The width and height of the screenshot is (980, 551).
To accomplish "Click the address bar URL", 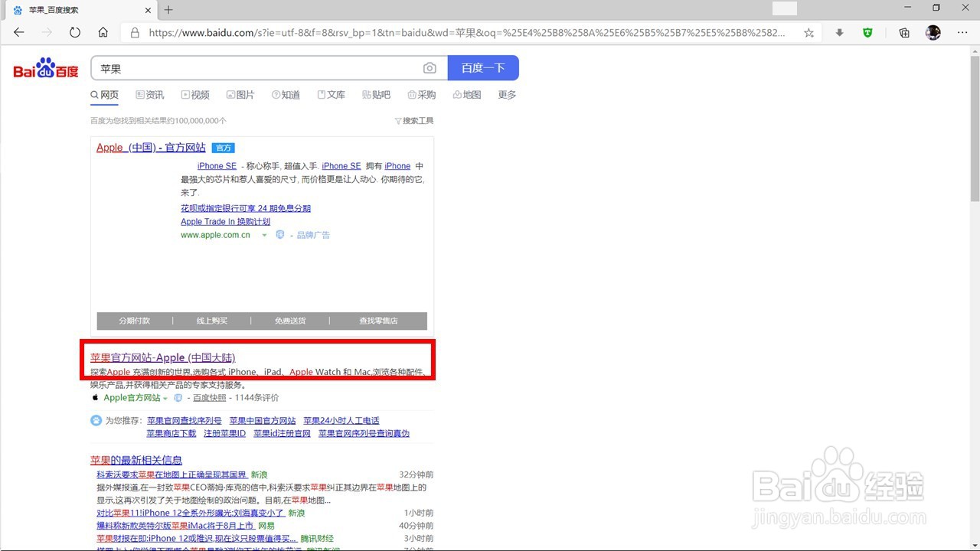I will point(467,33).
